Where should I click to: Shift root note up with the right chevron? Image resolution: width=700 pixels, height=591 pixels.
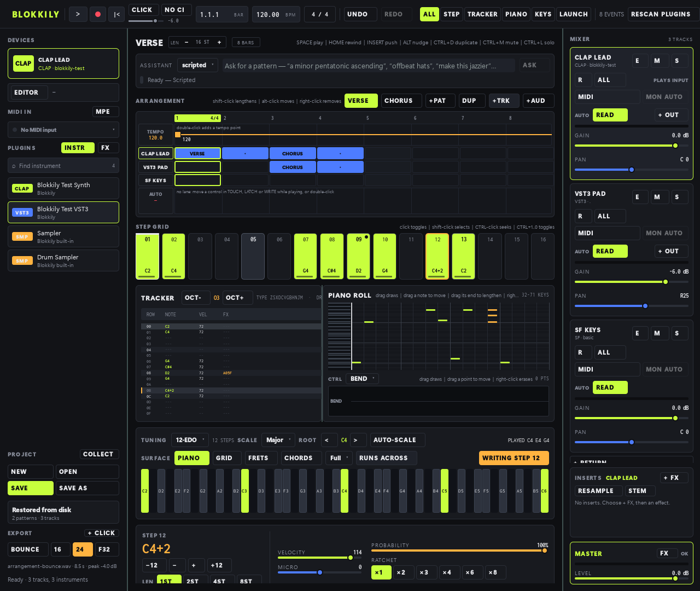pos(358,440)
